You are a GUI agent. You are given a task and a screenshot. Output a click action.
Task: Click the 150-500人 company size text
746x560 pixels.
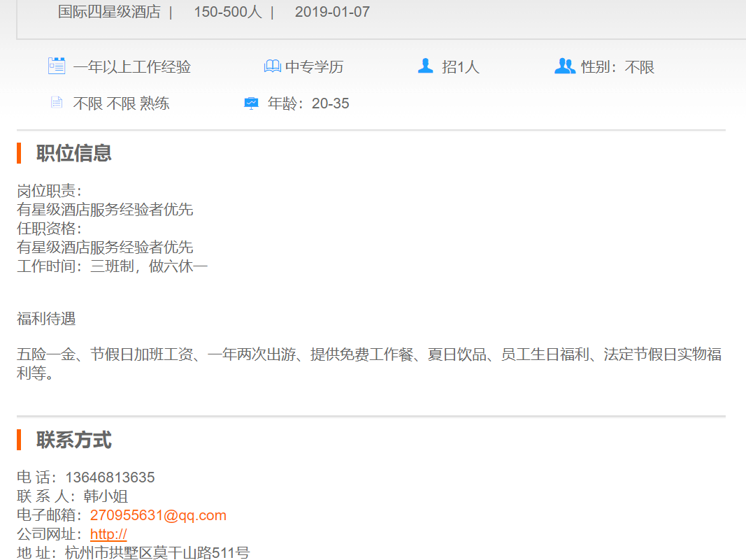pyautogui.click(x=228, y=12)
